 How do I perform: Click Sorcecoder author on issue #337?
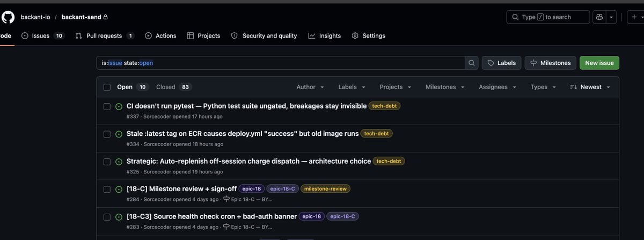[x=157, y=117]
